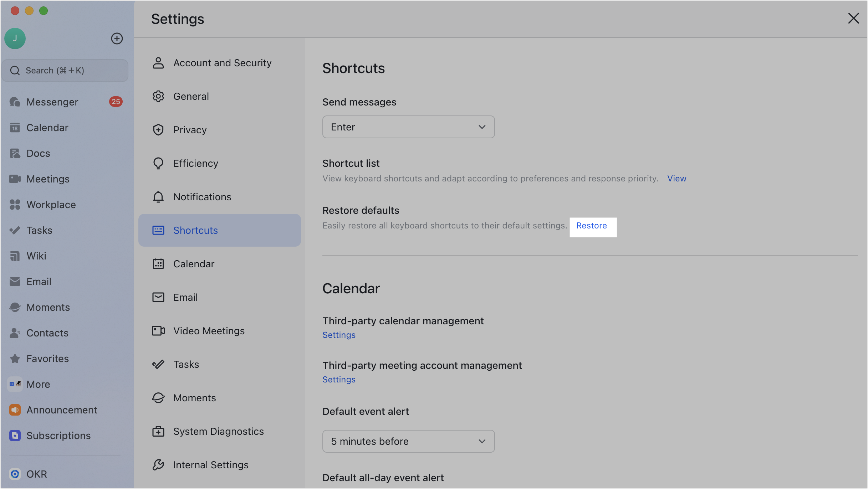Click the Search field
Image resolution: width=868 pixels, height=489 pixels.
(x=65, y=70)
